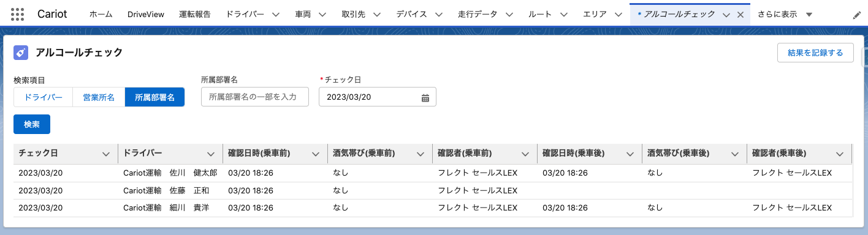Open the calendar date picker icon
Viewport: 868px width, 235px height.
[425, 97]
